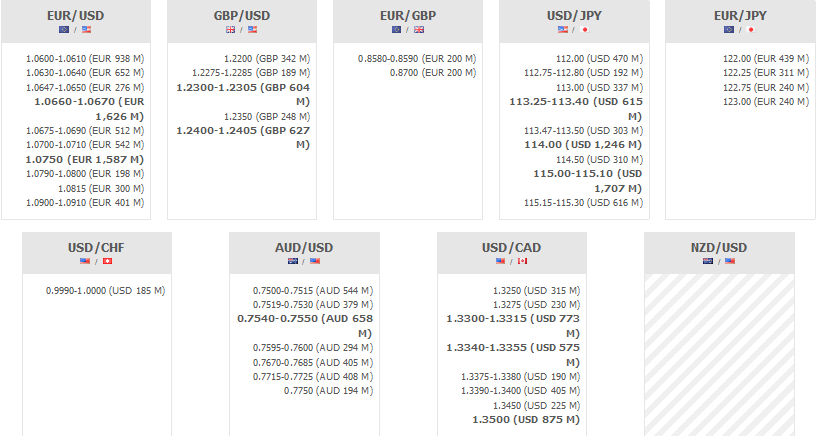The height and width of the screenshot is (436, 818).
Task: Click the 114.00 (USD 1,246 M) expiry entry
Action: 584,145
